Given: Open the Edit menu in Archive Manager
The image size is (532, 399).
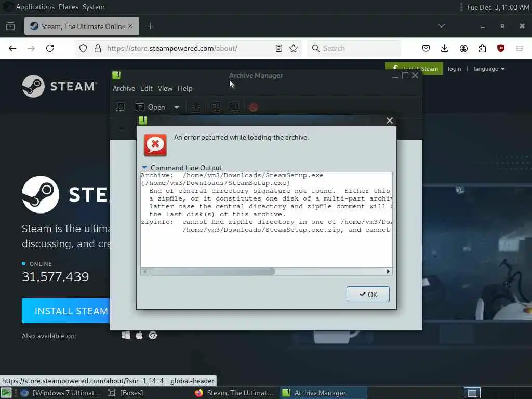Looking at the screenshot, I should click(x=146, y=88).
